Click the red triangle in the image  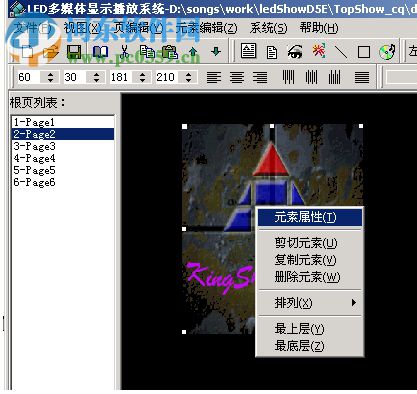[271, 160]
